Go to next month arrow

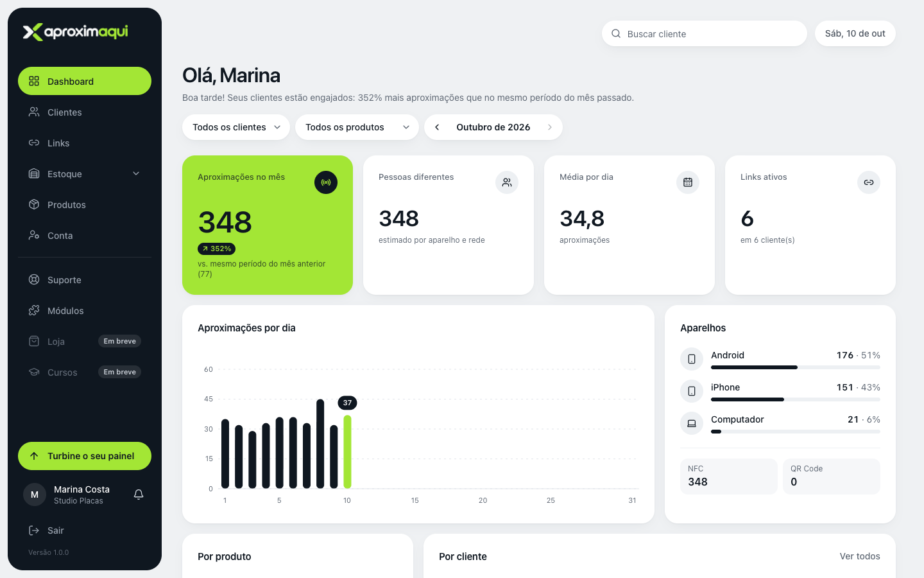pos(550,127)
